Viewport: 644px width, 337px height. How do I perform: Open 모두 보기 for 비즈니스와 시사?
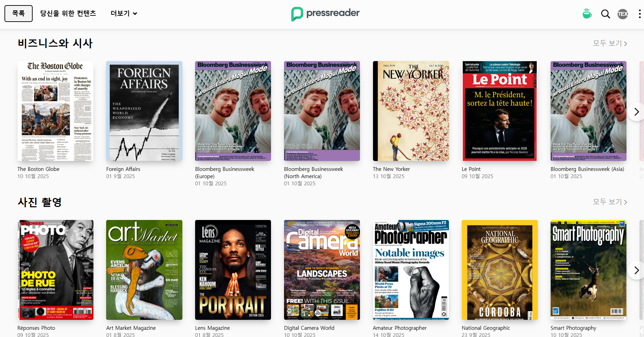[x=610, y=43]
